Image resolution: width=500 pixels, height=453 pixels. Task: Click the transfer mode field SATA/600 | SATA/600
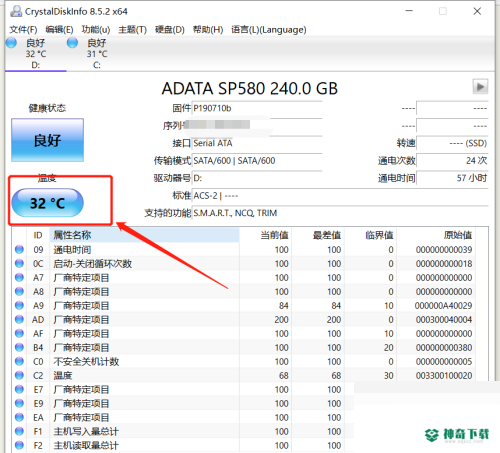pyautogui.click(x=257, y=161)
